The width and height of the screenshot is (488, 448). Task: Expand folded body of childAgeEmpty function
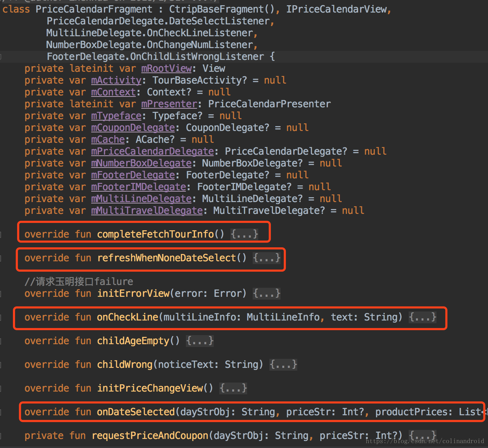pos(200,341)
